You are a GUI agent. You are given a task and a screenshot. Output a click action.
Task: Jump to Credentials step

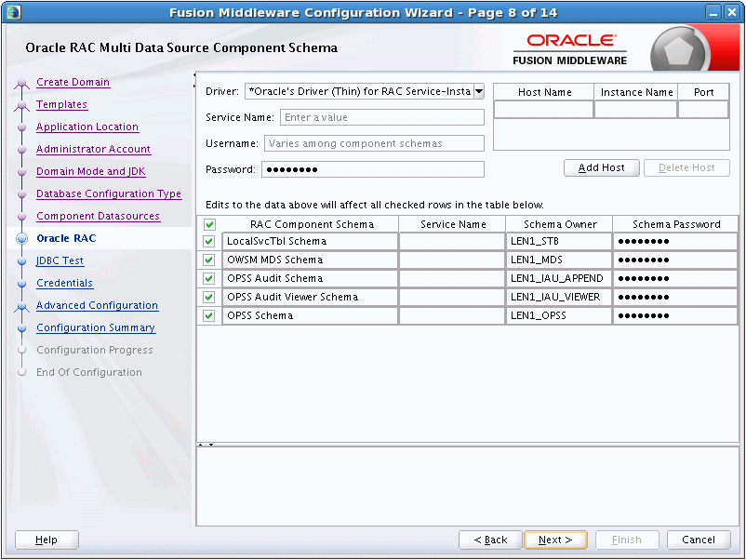[x=65, y=283]
